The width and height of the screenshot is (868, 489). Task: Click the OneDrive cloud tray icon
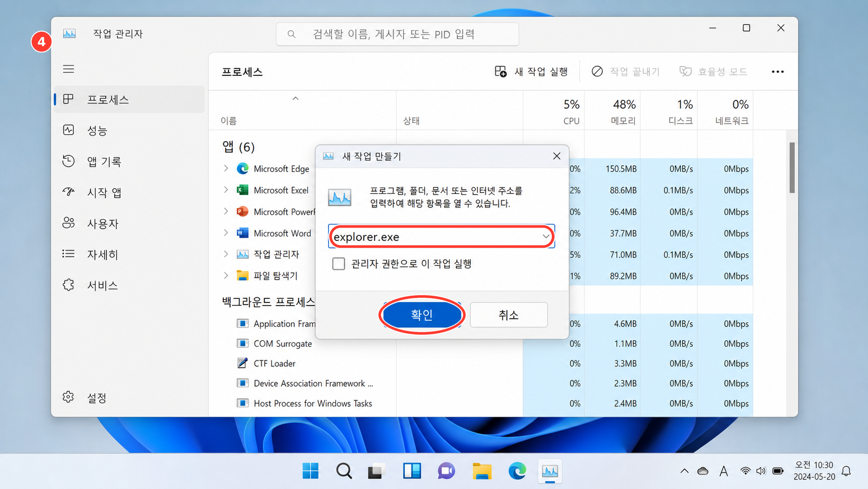point(703,471)
